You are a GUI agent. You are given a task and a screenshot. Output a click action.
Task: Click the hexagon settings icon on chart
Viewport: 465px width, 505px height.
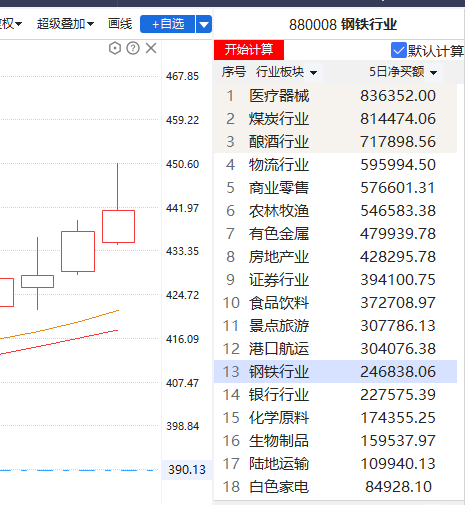[x=115, y=48]
